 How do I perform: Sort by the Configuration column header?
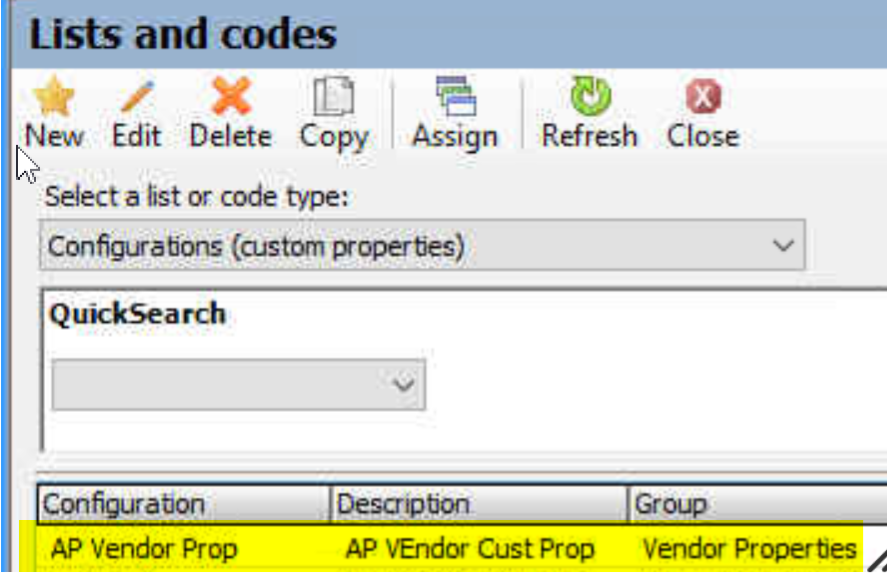184,503
